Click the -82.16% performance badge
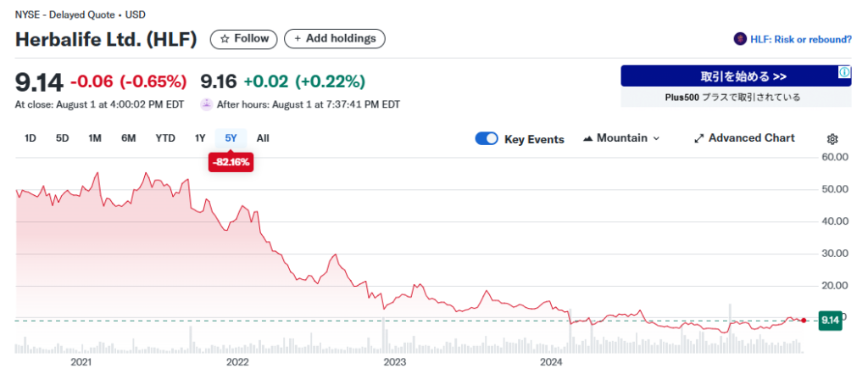Viewport: 868px width, 369px height. tap(231, 162)
